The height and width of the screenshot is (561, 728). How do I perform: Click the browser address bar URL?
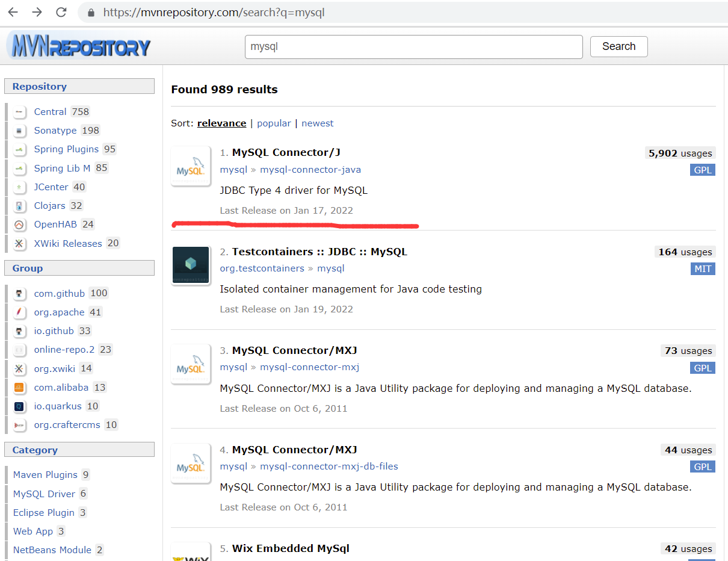214,12
